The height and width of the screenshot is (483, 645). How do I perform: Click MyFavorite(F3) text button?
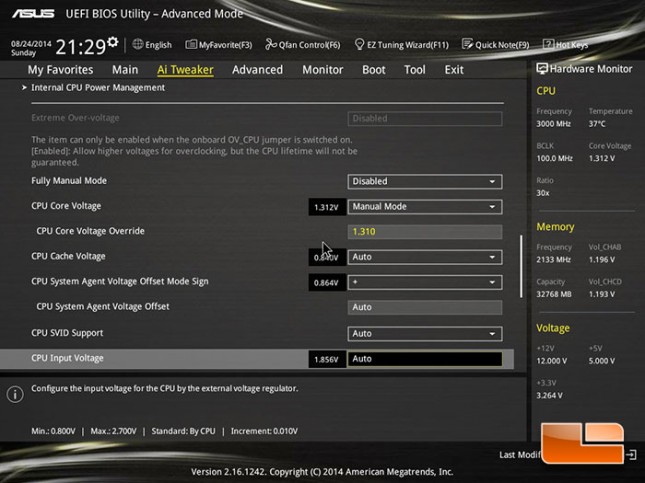(x=225, y=45)
